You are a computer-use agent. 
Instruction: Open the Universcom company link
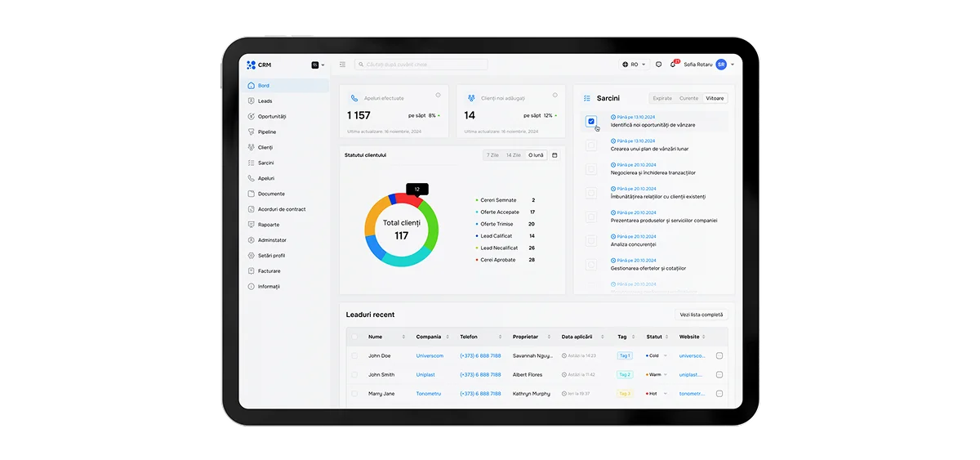(430, 355)
